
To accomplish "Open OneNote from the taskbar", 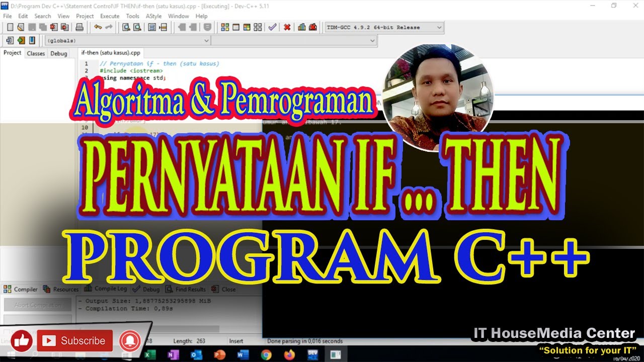I will [173, 354].
